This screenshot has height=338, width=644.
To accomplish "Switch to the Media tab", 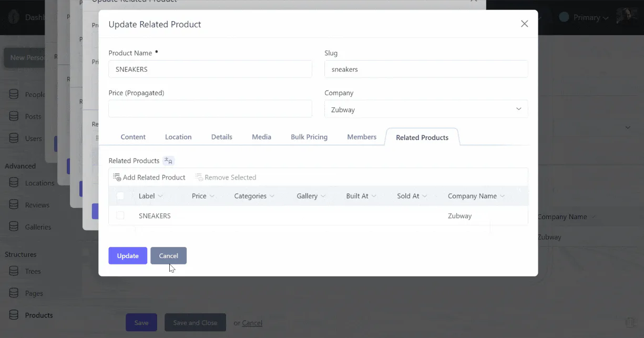I will [x=261, y=137].
